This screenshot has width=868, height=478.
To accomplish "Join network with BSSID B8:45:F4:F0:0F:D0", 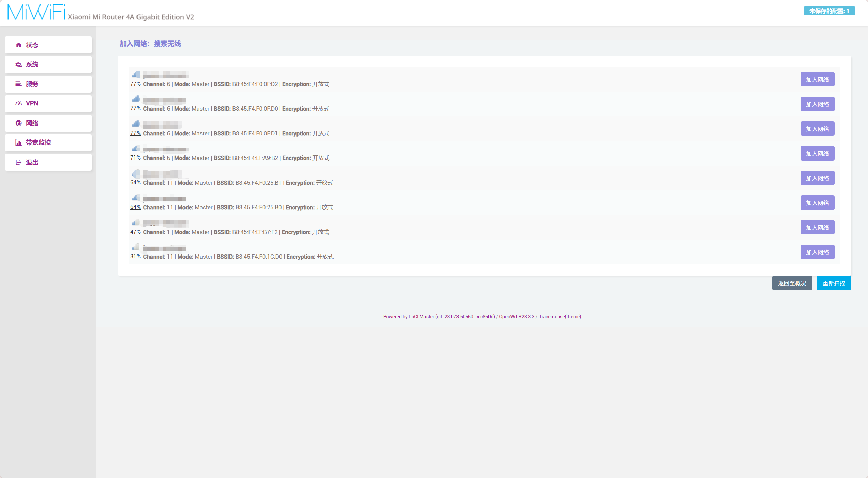I will 817,104.
